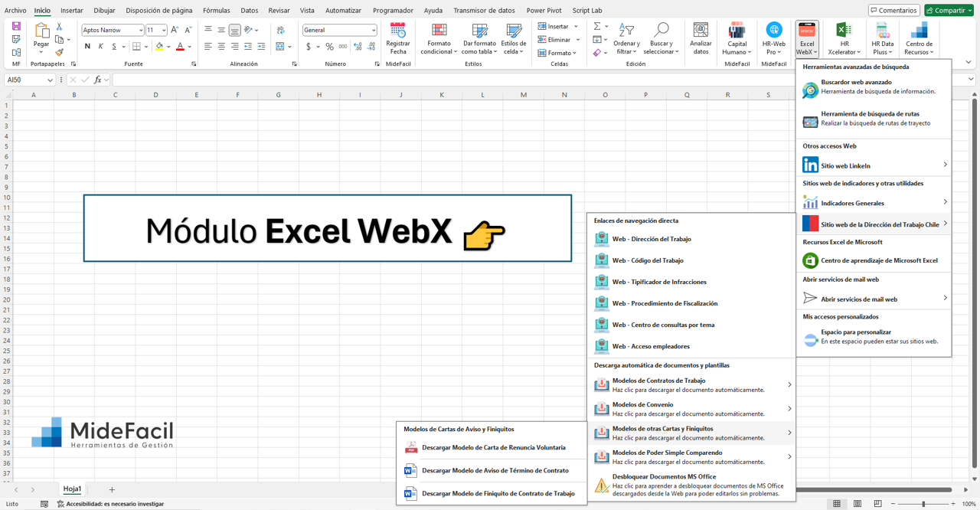Image resolution: width=980 pixels, height=510 pixels.
Task: Click the Copy format paintbrush icon
Action: [59, 52]
